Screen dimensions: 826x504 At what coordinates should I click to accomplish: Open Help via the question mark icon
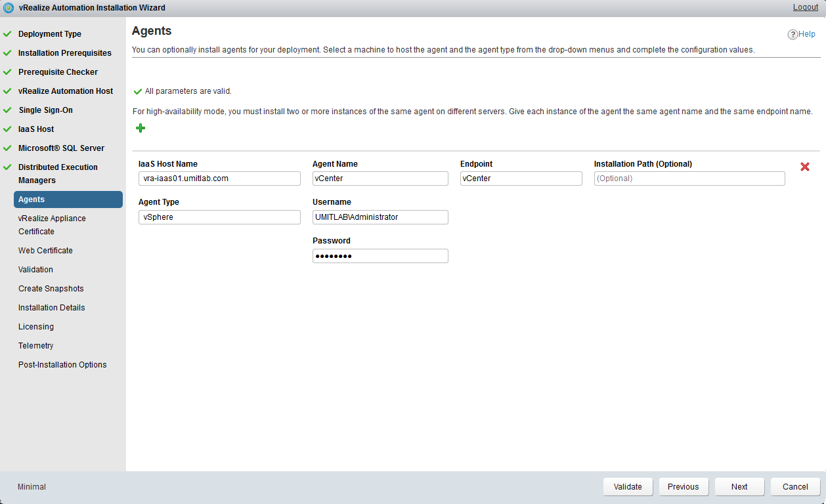[793, 34]
